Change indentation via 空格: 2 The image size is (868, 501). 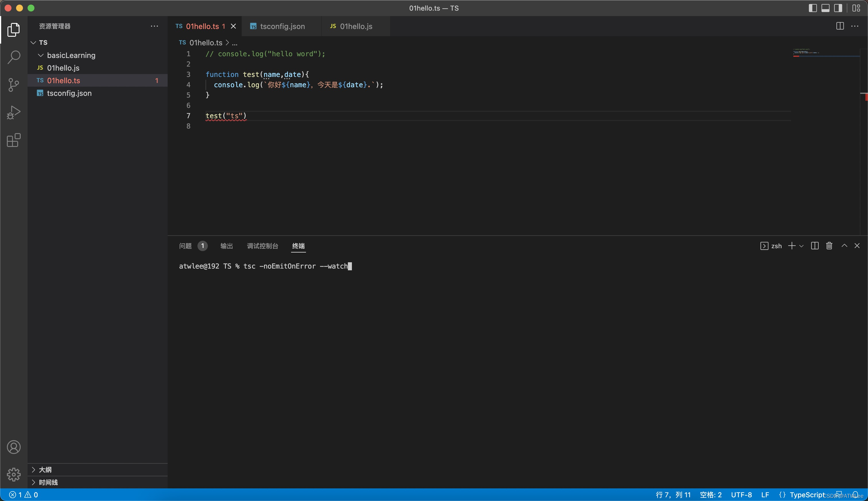point(711,495)
